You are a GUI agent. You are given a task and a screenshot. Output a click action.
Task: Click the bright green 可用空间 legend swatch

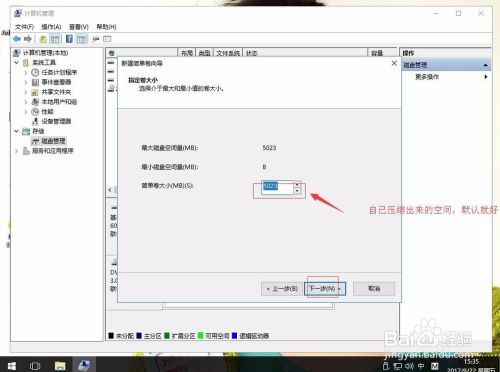[200, 336]
